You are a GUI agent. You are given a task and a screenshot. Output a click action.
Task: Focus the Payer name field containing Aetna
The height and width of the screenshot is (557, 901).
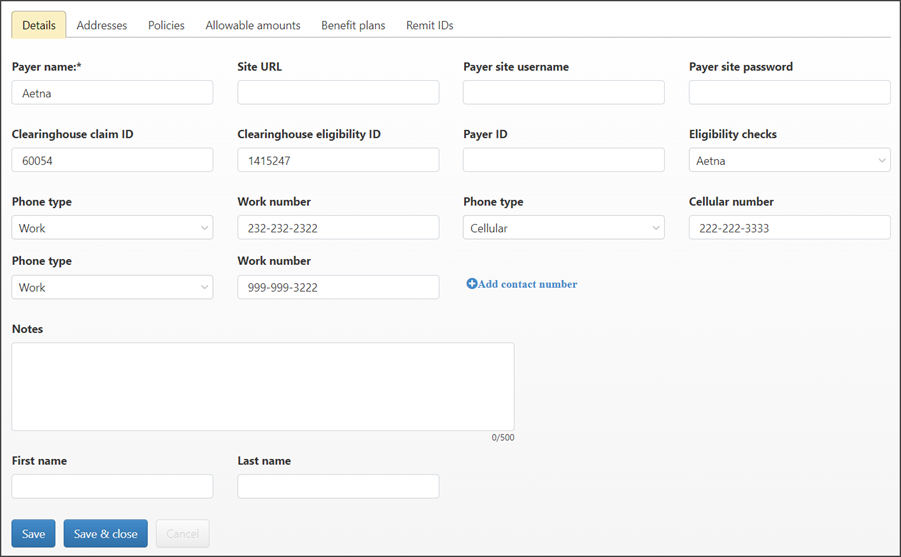click(x=112, y=93)
